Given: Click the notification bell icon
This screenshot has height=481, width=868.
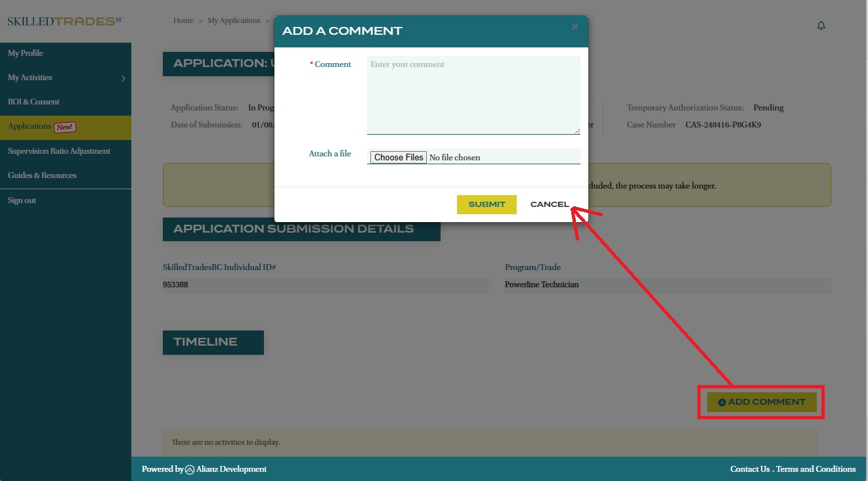Looking at the screenshot, I should 821,26.
